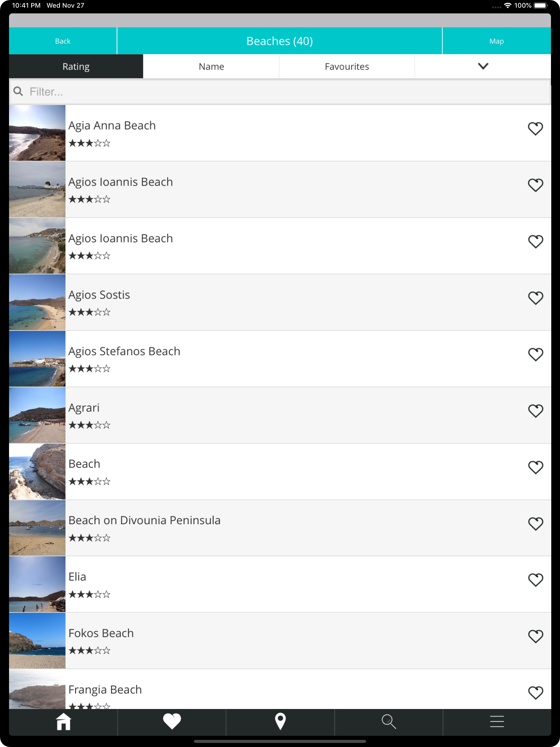The width and height of the screenshot is (560, 747).
Task: Open Agios Stefanos Beach thumbnail
Action: 37,359
